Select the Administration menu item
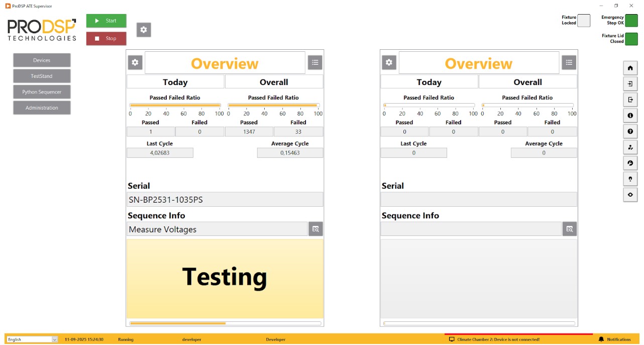 pyautogui.click(x=42, y=108)
